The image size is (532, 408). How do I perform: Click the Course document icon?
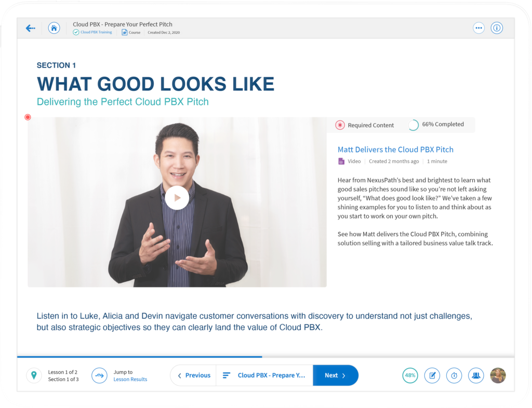point(125,32)
